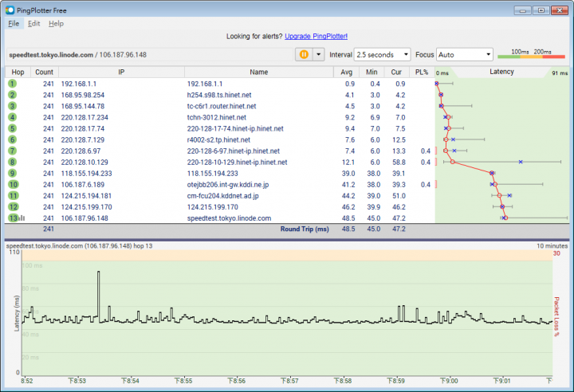The image size is (574, 392).
Task: Select hop 7 green circle icon
Action: click(12, 151)
